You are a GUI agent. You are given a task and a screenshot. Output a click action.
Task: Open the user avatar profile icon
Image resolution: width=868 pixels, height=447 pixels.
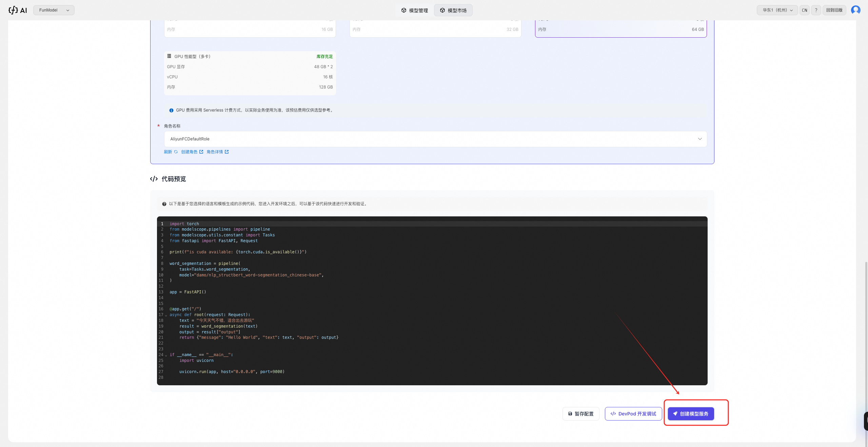click(x=855, y=10)
